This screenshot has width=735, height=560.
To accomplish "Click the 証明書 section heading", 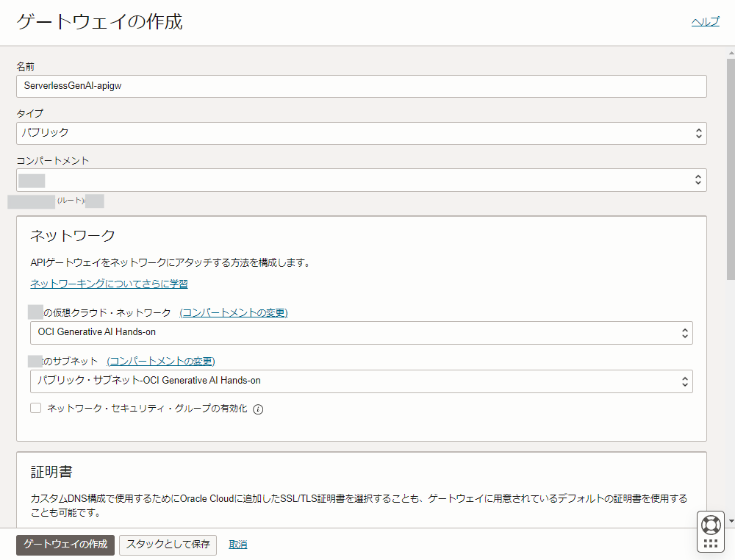I will click(51, 472).
